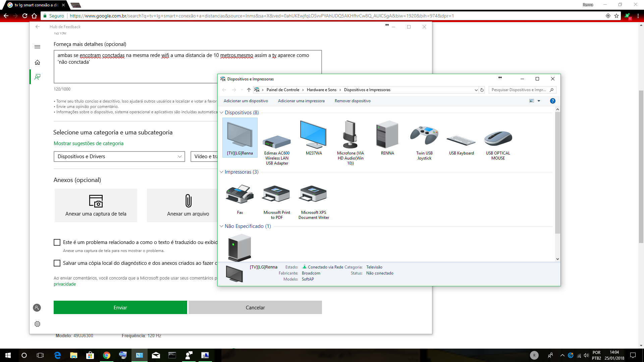Open the Feedback Hub account profile icon

37,308
